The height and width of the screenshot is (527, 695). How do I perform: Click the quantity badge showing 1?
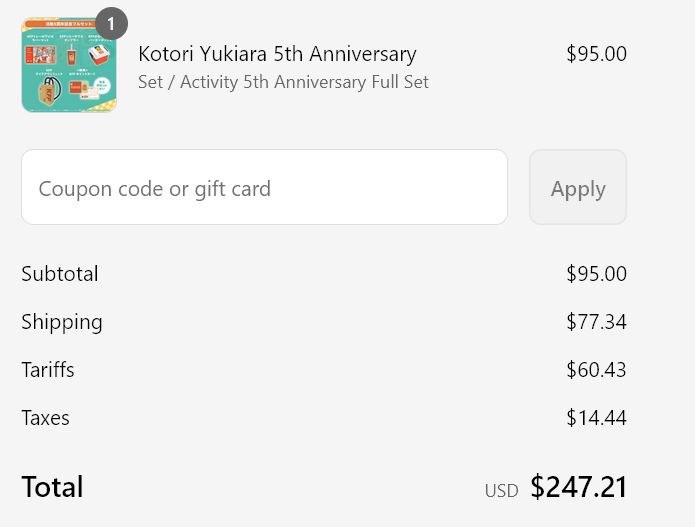point(111,24)
